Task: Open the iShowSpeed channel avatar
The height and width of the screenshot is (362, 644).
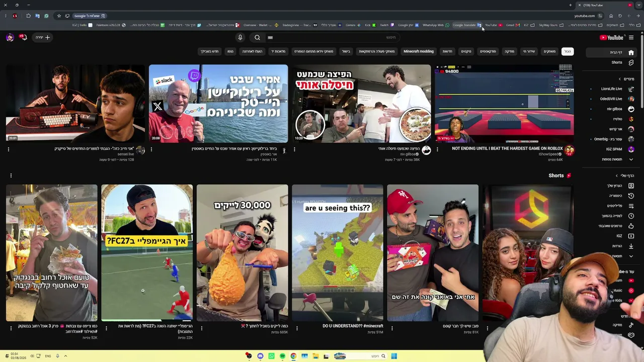Action: point(569,150)
